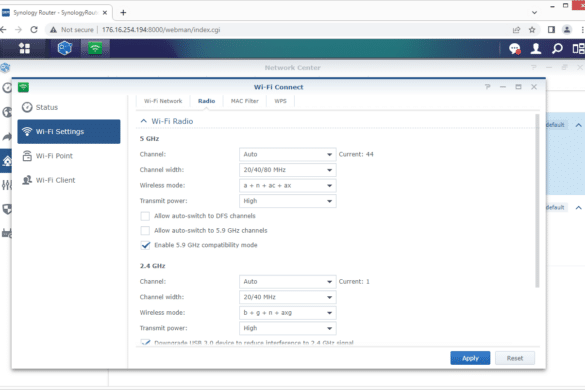Viewport: 585px width, 390px height.
Task: Open the tab search chevron in browser
Action: [x=534, y=13]
